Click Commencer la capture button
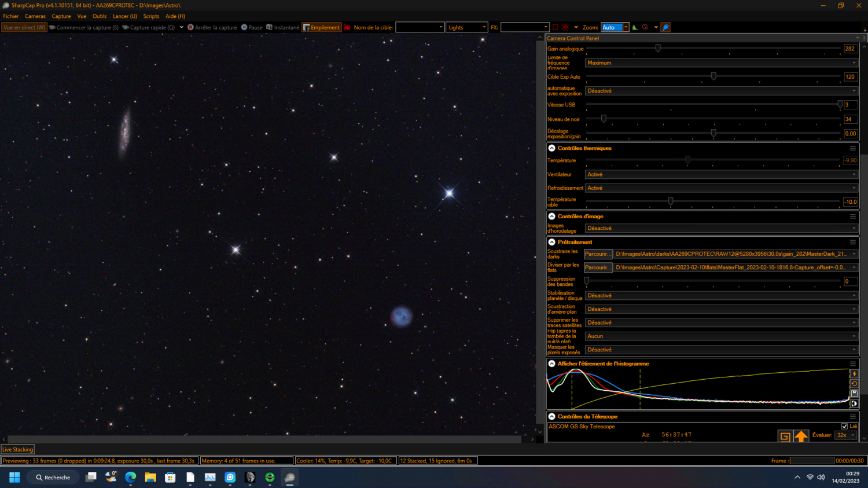Image resolution: width=868 pixels, height=488 pixels. point(84,27)
